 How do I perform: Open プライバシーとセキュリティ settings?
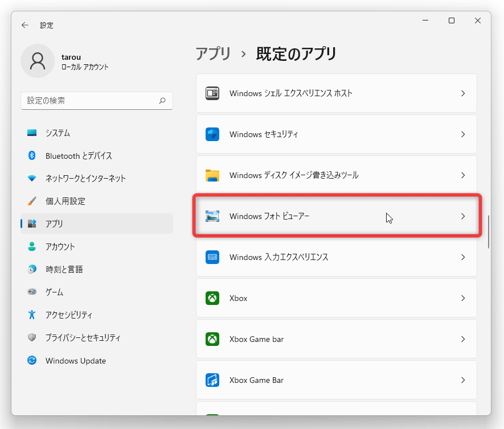point(97,337)
